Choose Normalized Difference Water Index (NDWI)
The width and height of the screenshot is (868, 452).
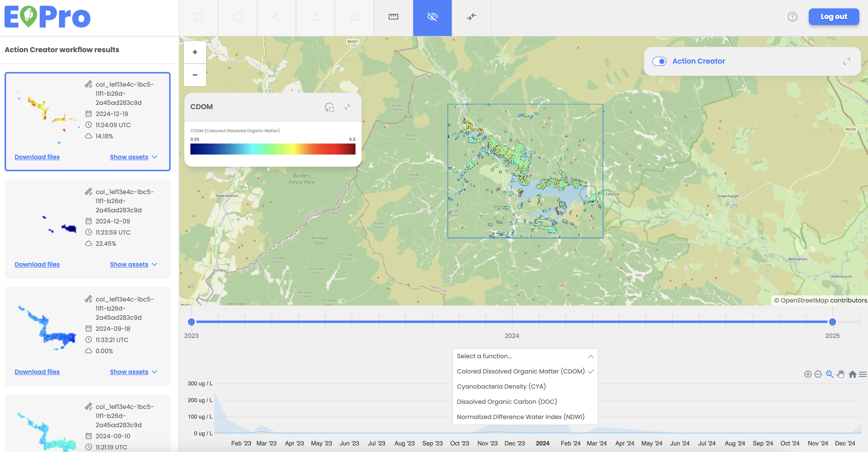pyautogui.click(x=525, y=417)
